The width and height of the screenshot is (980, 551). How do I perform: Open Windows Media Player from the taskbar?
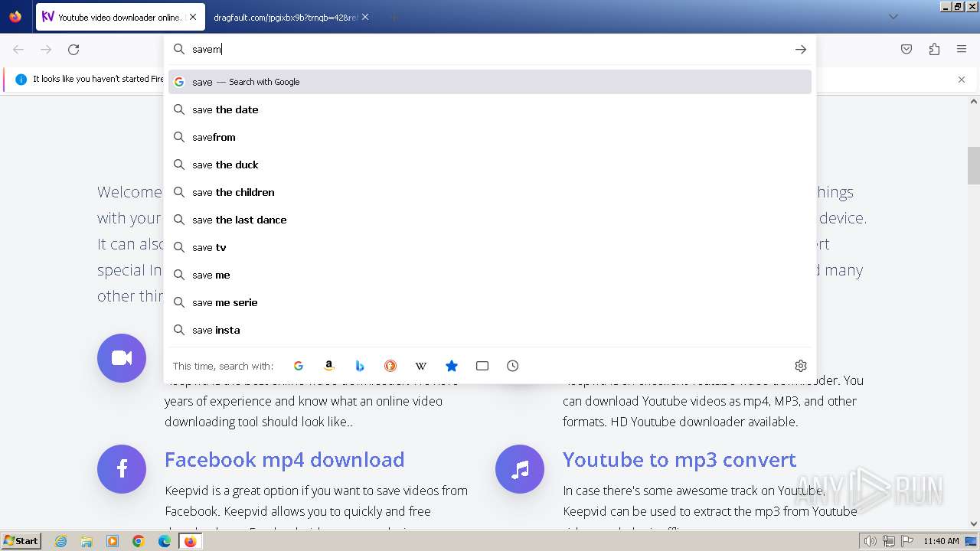click(x=113, y=541)
